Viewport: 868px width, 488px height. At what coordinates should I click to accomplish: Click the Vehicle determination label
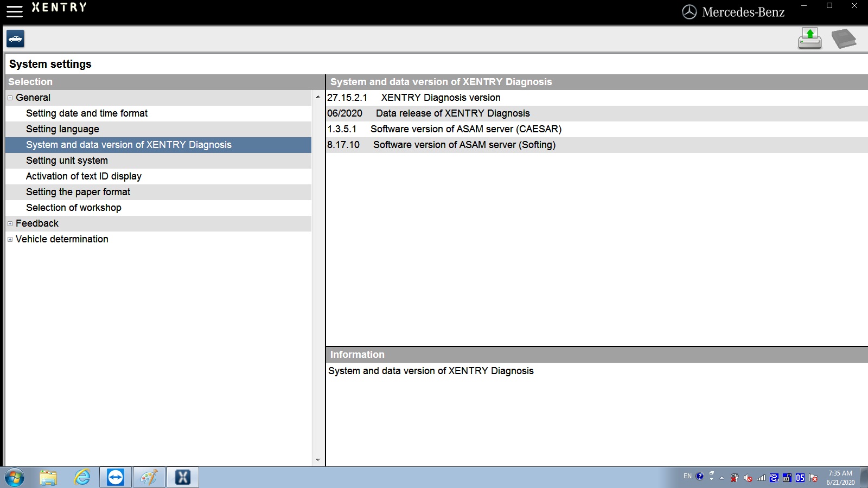(62, 239)
